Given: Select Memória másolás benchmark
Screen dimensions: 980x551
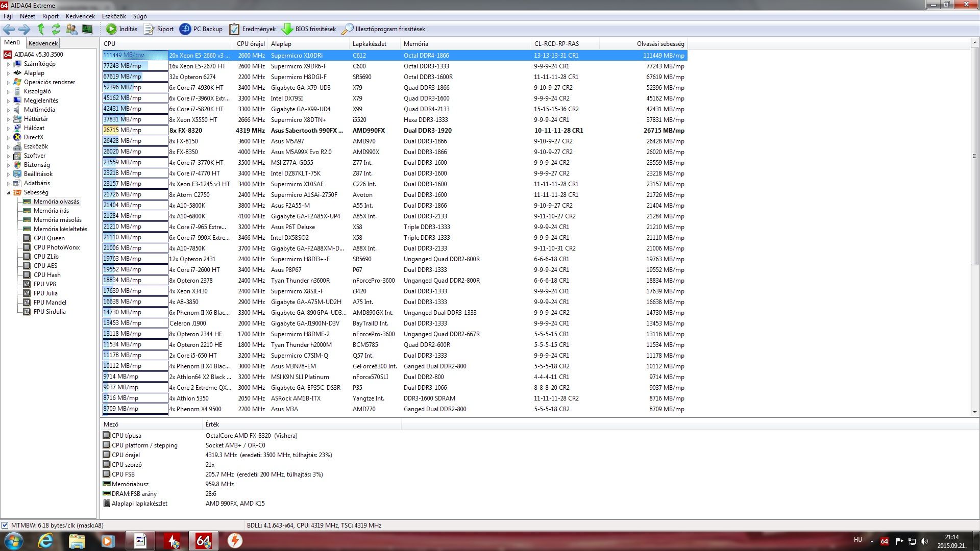Looking at the screenshot, I should click(x=58, y=220).
